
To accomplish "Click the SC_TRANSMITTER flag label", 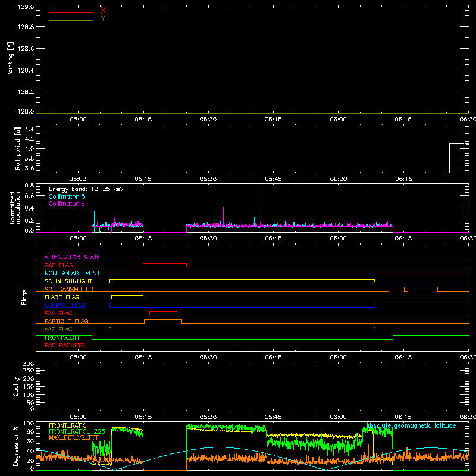I will coord(69,289).
